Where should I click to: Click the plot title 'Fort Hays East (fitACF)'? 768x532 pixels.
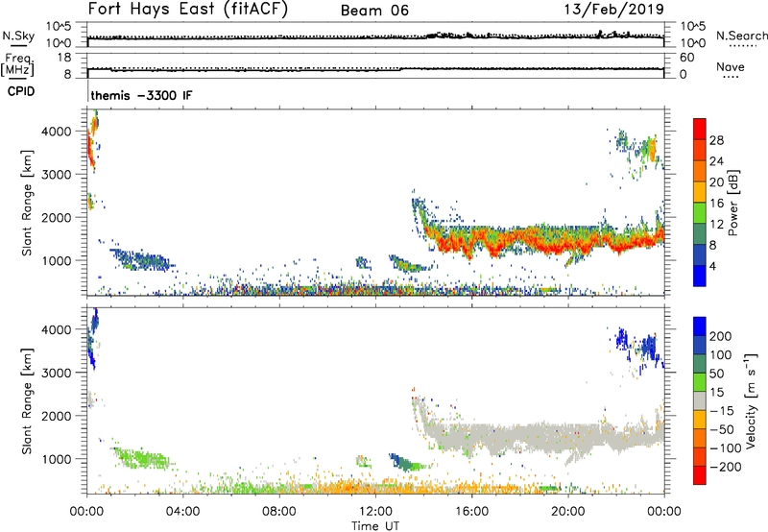tap(187, 9)
